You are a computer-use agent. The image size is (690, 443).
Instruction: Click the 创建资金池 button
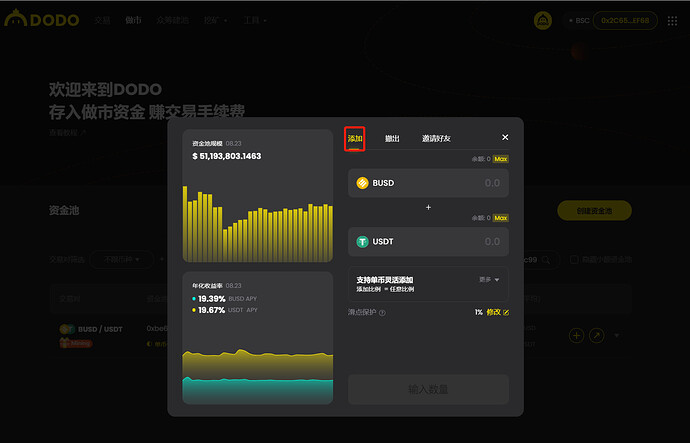click(595, 211)
